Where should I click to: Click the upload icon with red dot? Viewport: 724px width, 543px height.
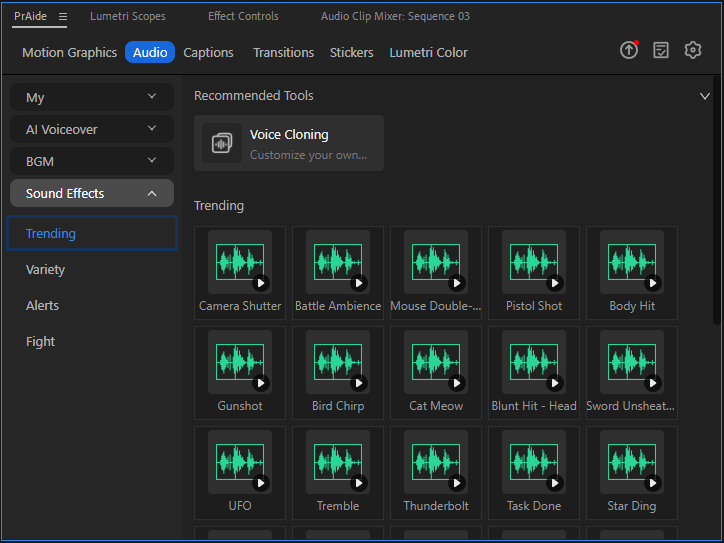(x=629, y=49)
